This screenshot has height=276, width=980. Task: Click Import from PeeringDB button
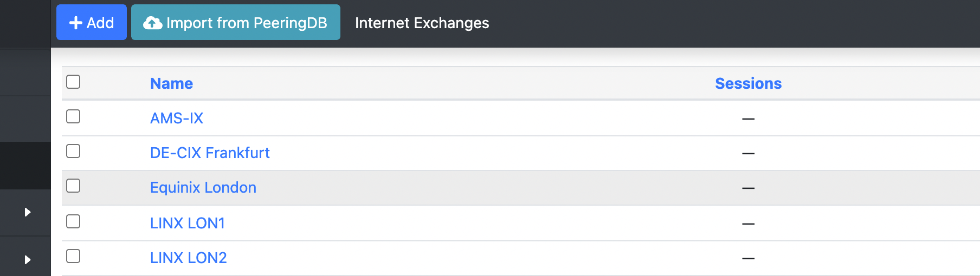click(236, 23)
